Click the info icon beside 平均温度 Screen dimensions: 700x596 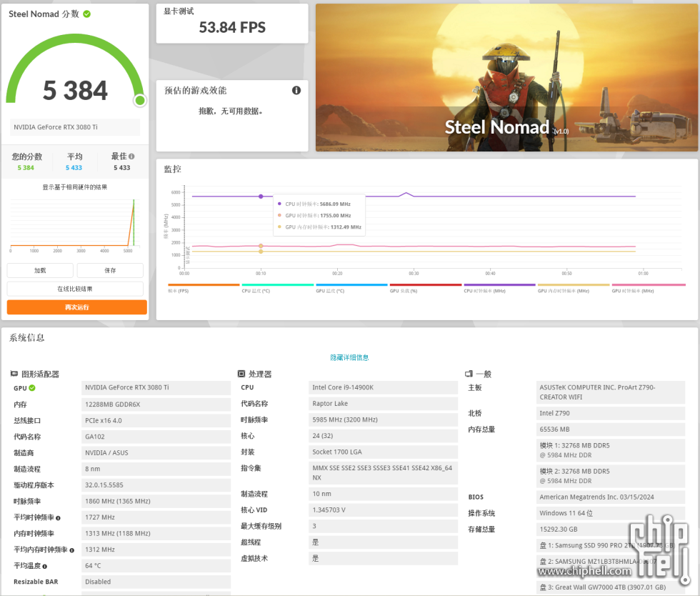pos(44,566)
